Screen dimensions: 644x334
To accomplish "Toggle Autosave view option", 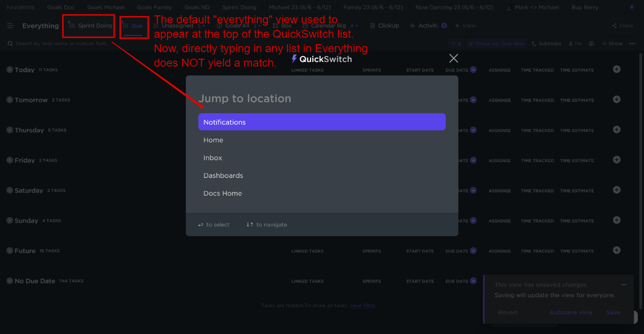I will [571, 313].
